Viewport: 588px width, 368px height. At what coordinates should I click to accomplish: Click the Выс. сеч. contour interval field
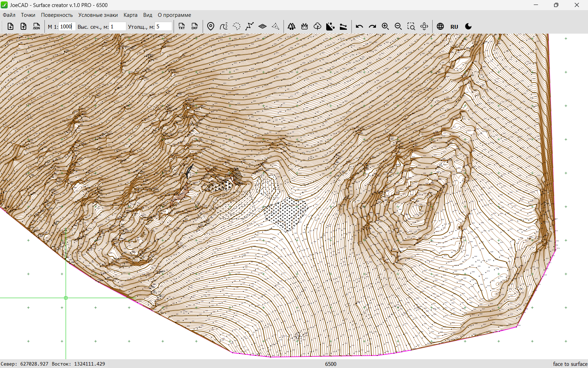(118, 26)
